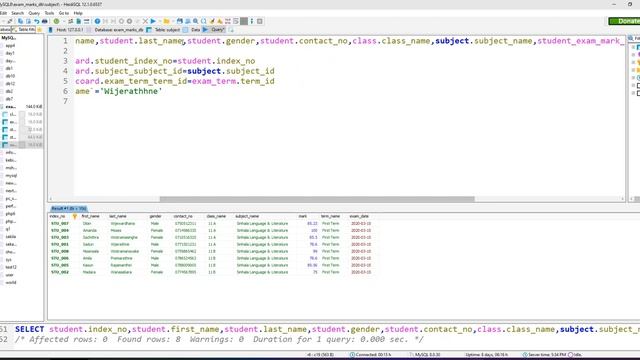
Task: Select the STU_004 result row cell
Action: (x=60, y=231)
